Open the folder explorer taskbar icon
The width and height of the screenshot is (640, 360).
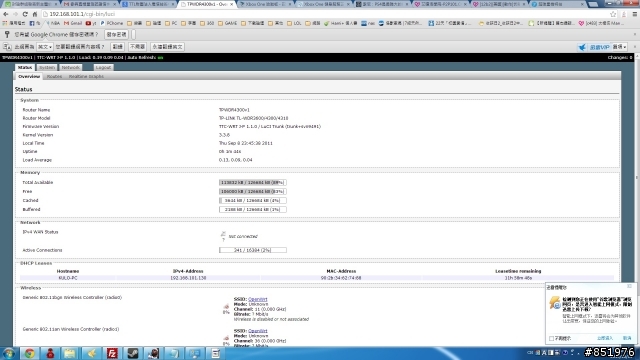[70, 353]
